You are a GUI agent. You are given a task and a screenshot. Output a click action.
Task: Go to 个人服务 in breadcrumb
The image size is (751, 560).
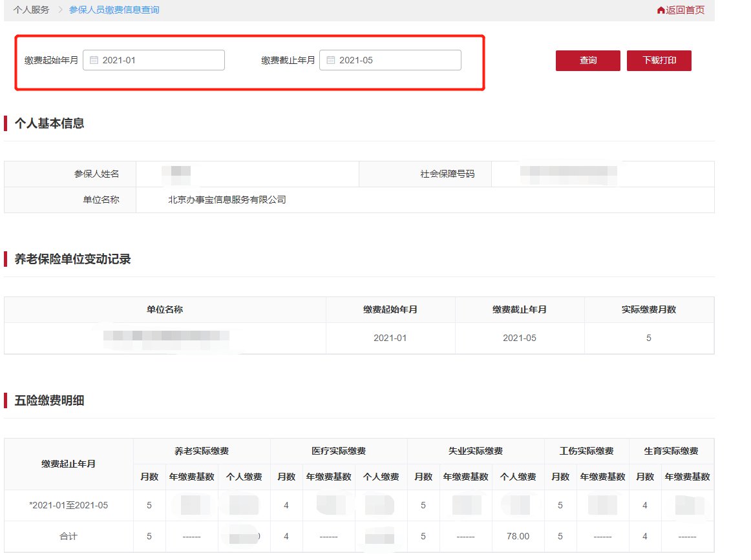(31, 10)
